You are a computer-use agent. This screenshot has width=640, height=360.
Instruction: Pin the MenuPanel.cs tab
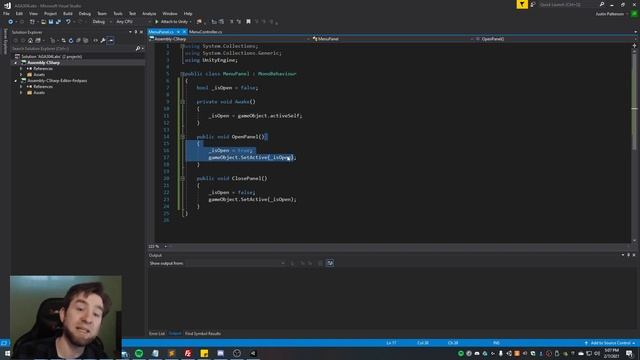178,32
